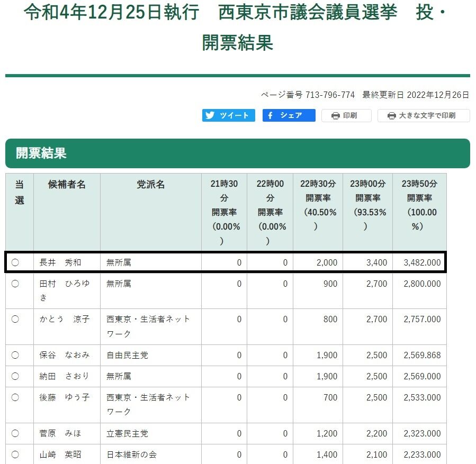This screenshot has height=464, width=476.
Task: Share page via シェア button
Action: [x=289, y=115]
